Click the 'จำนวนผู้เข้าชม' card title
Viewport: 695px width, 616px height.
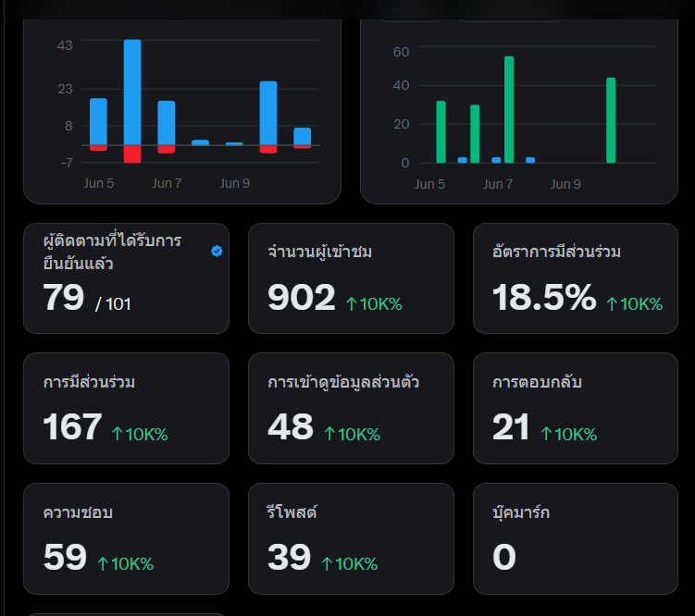point(320,252)
